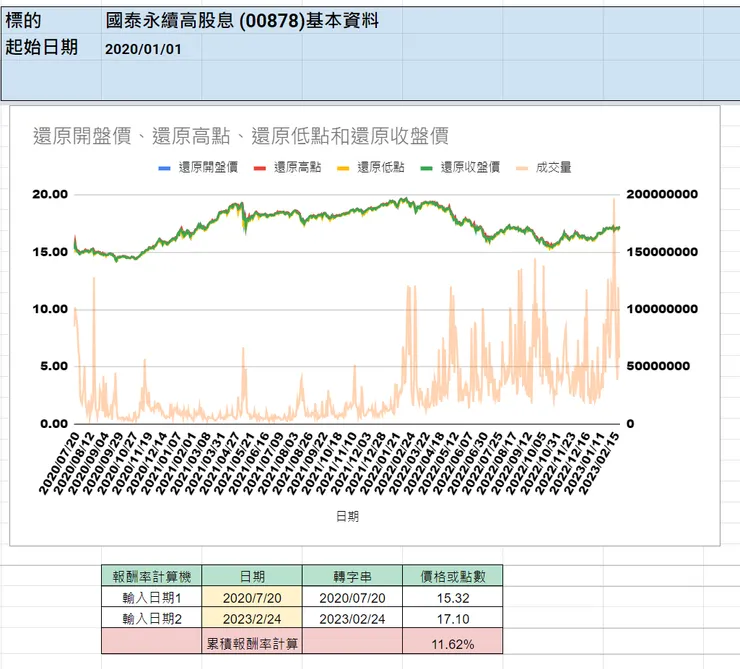Select the 標的 label cell
Image resolution: width=740 pixels, height=669 pixels.
pos(51,21)
